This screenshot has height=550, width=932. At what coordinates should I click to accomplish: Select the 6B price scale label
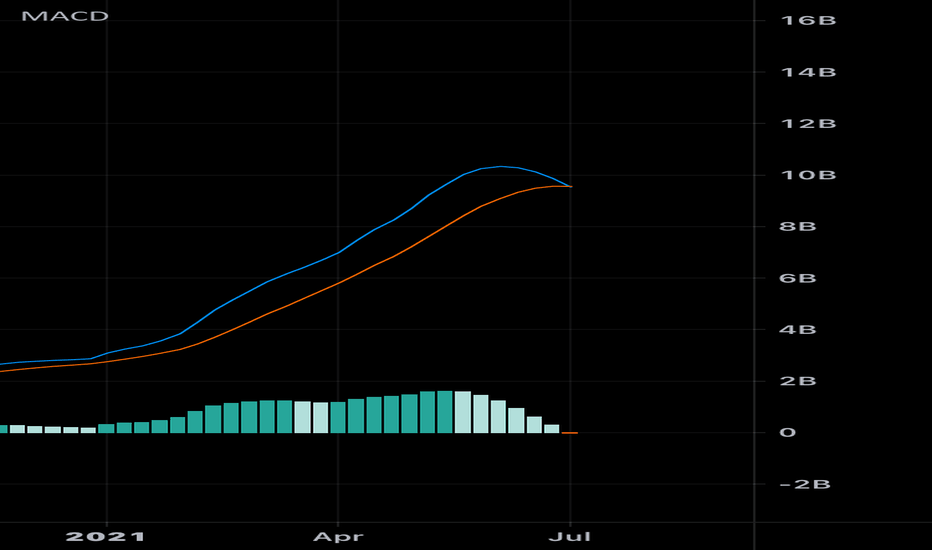[798, 278]
